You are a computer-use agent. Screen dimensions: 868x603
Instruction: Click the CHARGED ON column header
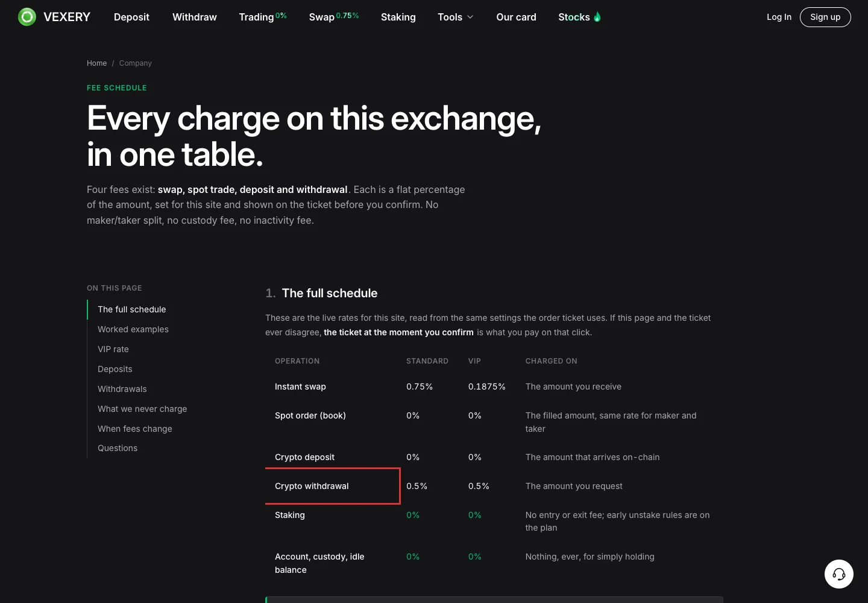[x=552, y=361]
